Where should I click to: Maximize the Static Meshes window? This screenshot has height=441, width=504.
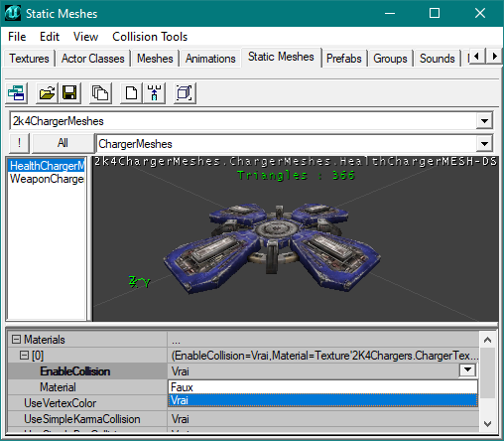tap(435, 13)
